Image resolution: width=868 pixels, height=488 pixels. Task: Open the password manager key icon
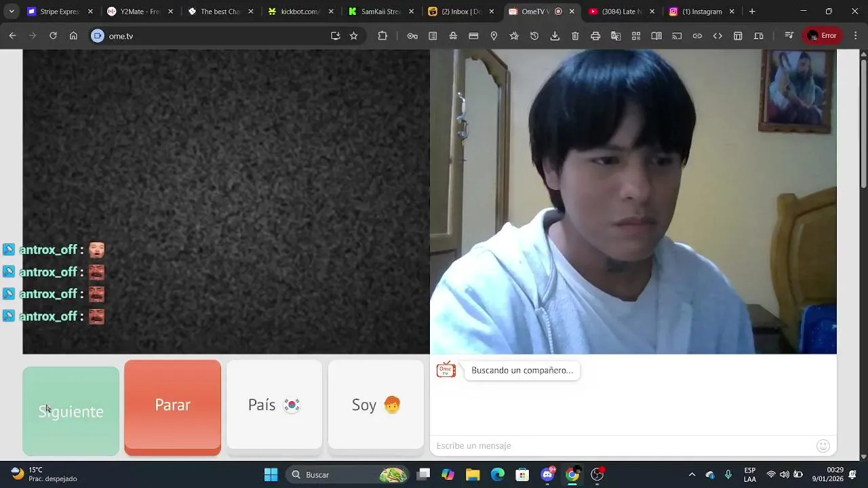click(412, 36)
